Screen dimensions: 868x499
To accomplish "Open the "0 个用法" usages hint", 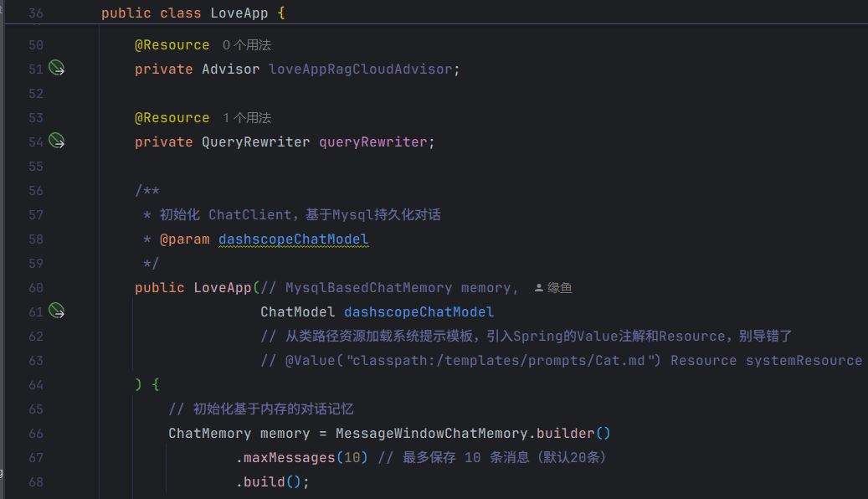I will click(x=247, y=45).
